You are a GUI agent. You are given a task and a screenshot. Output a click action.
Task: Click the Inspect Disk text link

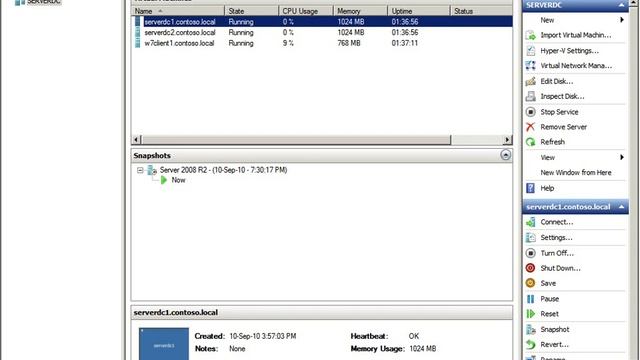click(562, 96)
